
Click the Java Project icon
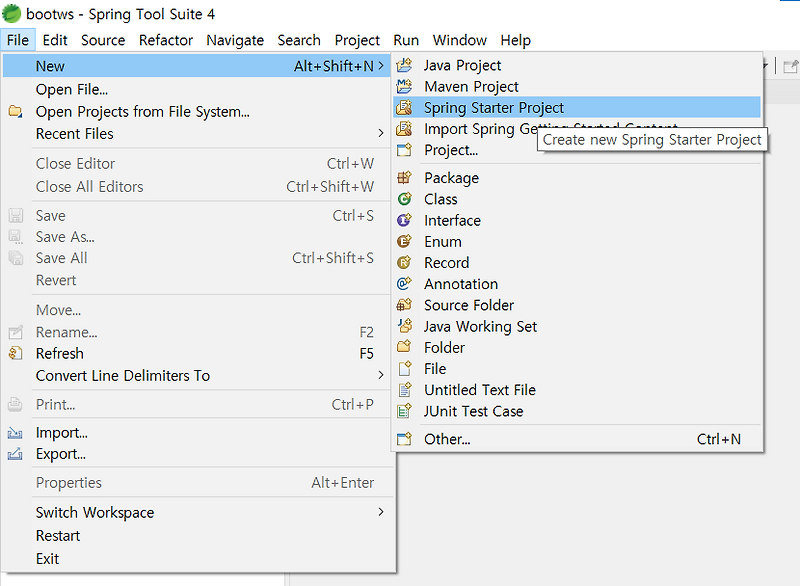pyautogui.click(x=404, y=65)
